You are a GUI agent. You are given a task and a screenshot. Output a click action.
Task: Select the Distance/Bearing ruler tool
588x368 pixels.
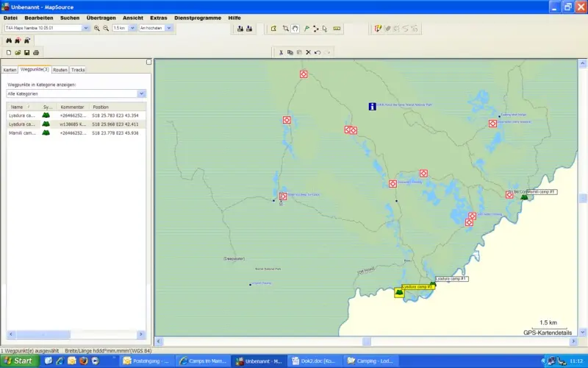click(337, 29)
